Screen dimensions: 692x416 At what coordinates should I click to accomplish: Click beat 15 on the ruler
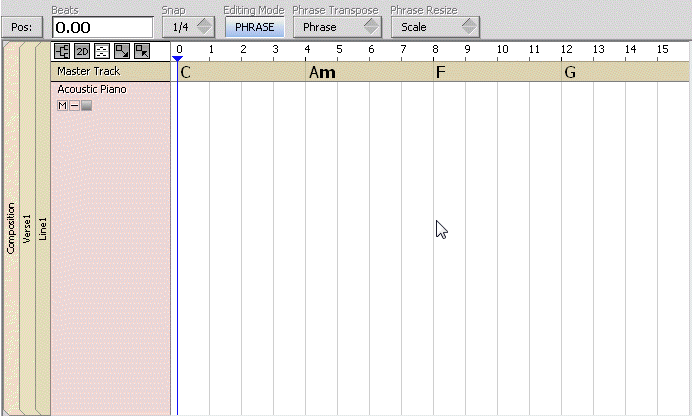pyautogui.click(x=662, y=49)
